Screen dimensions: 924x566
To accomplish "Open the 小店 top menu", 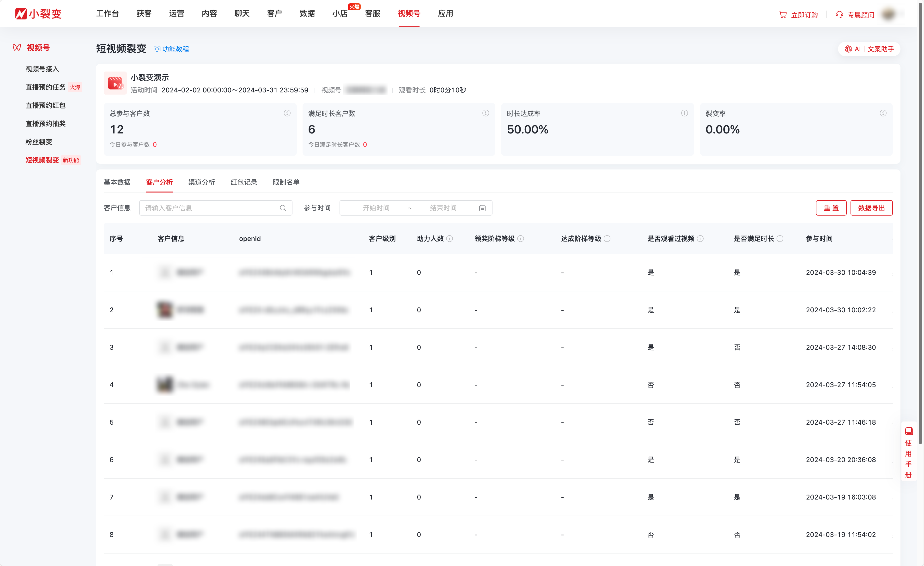I will click(340, 13).
